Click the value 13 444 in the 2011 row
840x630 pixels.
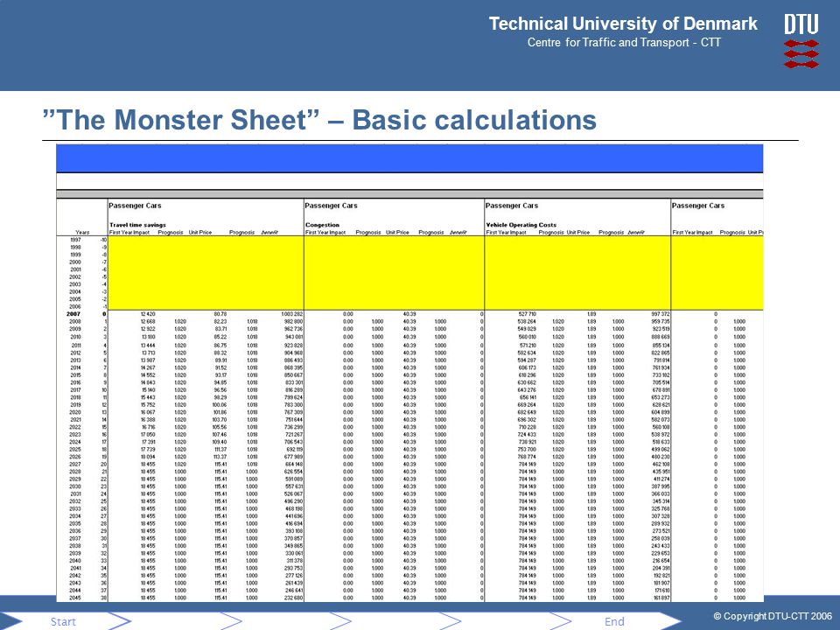click(148, 346)
